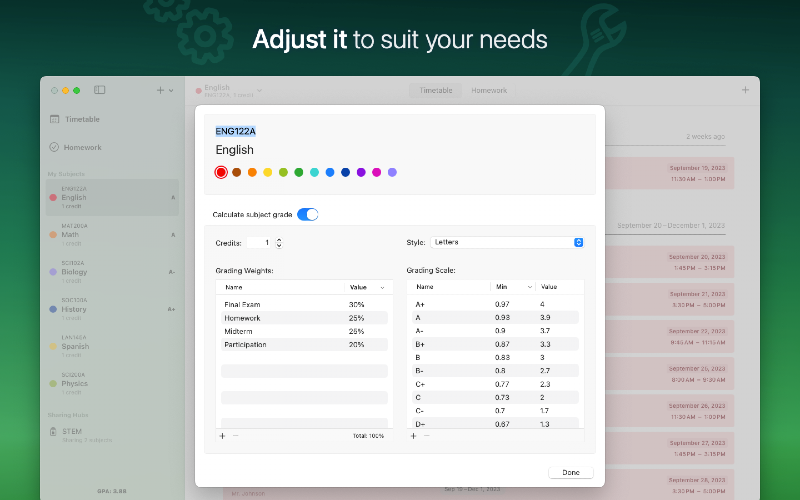Pick the light blue color swatch

pos(330,172)
